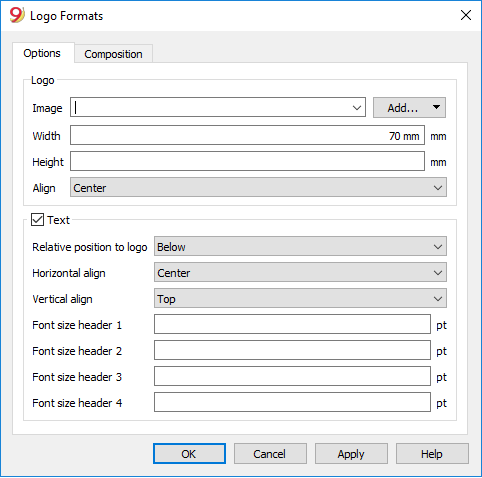Switch to the Composition tab
Viewport: 482px width, 478px height.
tap(113, 54)
